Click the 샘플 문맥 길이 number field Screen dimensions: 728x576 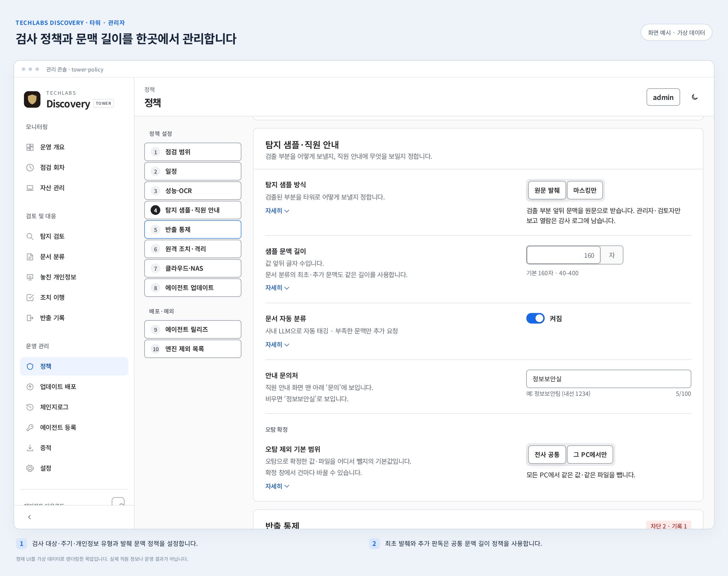563,255
